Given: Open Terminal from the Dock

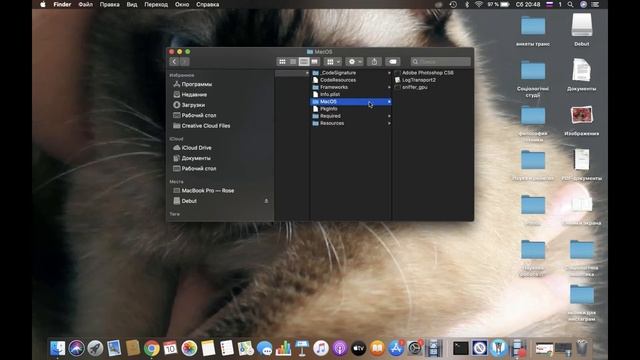Looking at the screenshot, I should tap(461, 349).
